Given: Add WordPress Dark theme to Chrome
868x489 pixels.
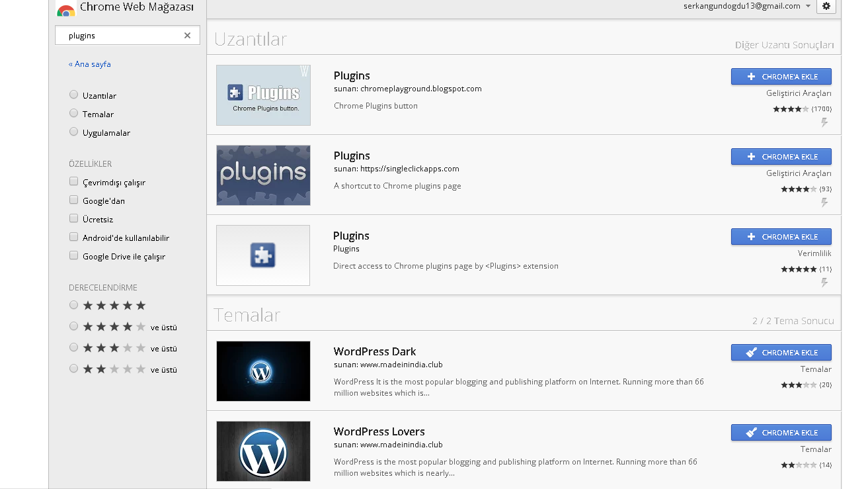Looking at the screenshot, I should tap(781, 353).
